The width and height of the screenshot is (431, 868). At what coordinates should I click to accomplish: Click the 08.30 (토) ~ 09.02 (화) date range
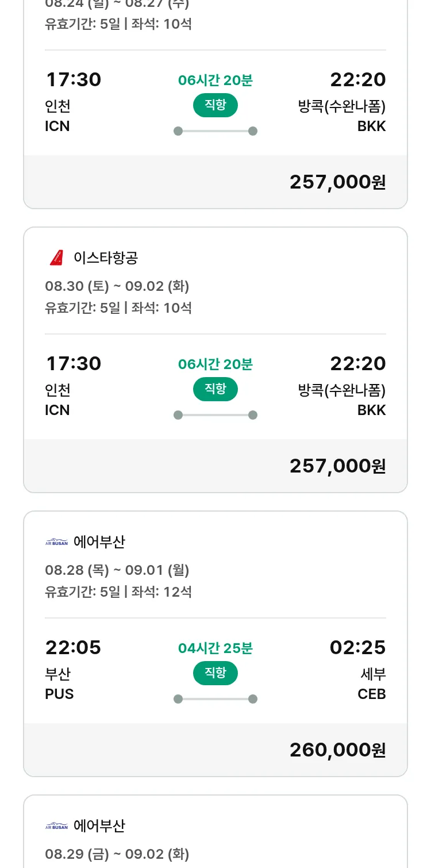117,286
